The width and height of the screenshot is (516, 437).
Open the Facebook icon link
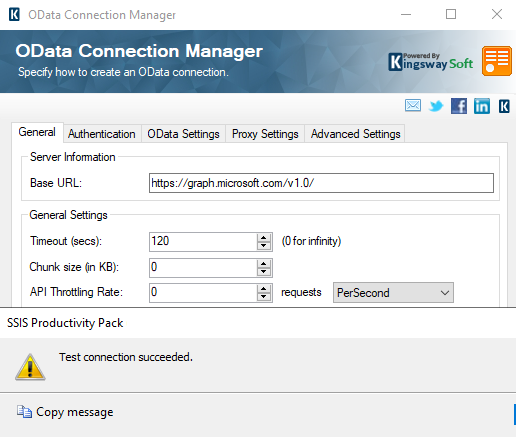point(459,106)
